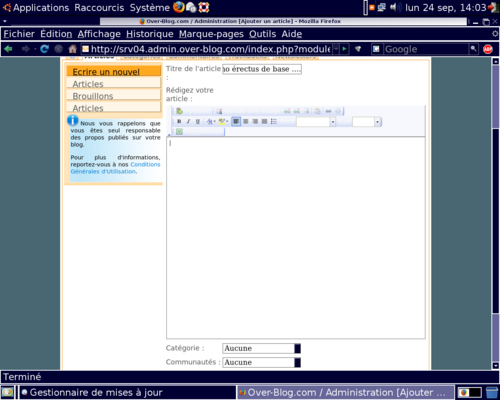The width and height of the screenshot is (500, 400).
Task: Click the text color icon
Action: [209, 121]
